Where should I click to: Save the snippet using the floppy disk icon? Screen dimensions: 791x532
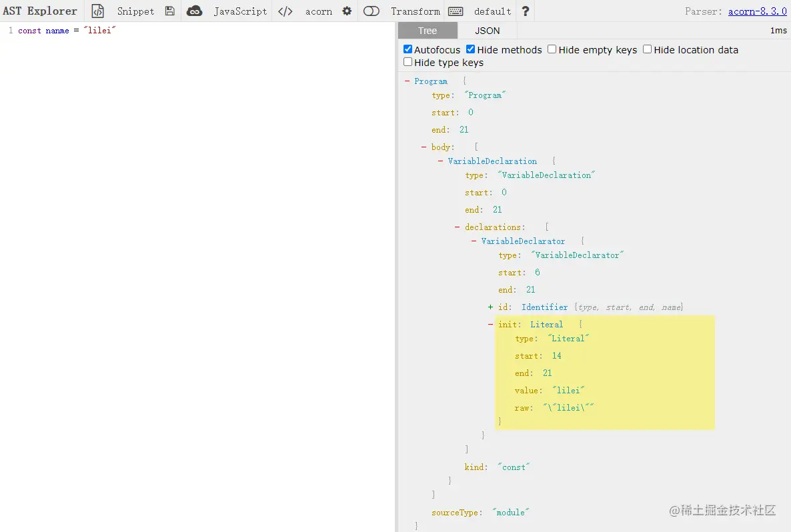click(x=169, y=11)
